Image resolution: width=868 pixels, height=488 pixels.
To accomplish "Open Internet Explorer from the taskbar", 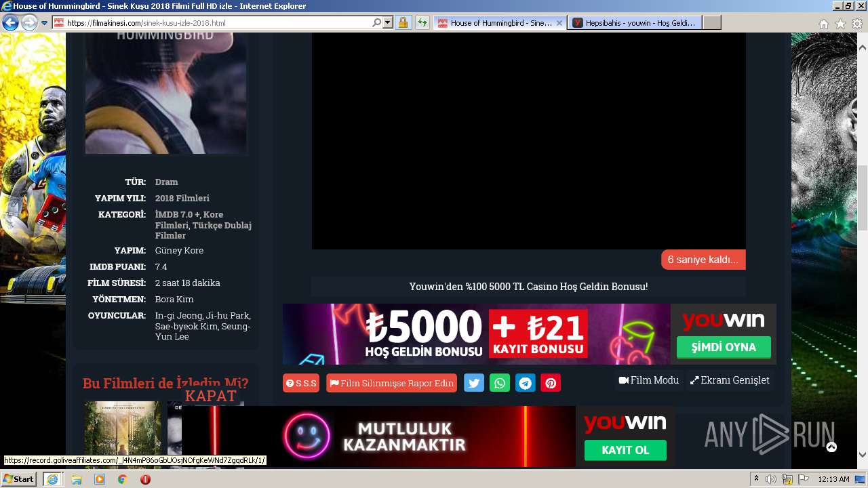I will click(52, 479).
